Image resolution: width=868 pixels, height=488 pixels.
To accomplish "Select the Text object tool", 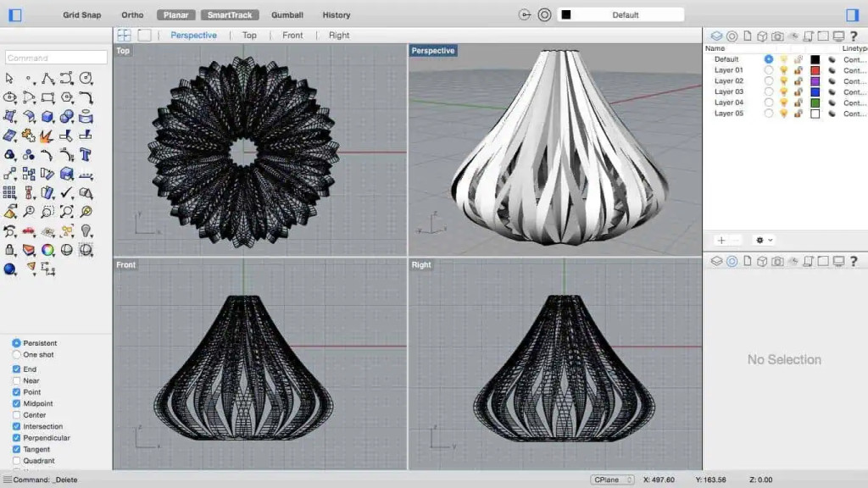I will click(86, 154).
